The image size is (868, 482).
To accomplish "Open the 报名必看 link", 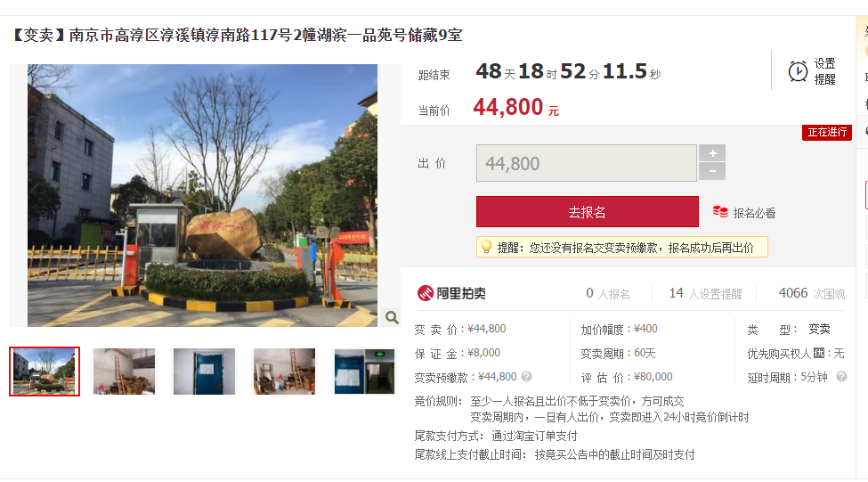I will 754,213.
